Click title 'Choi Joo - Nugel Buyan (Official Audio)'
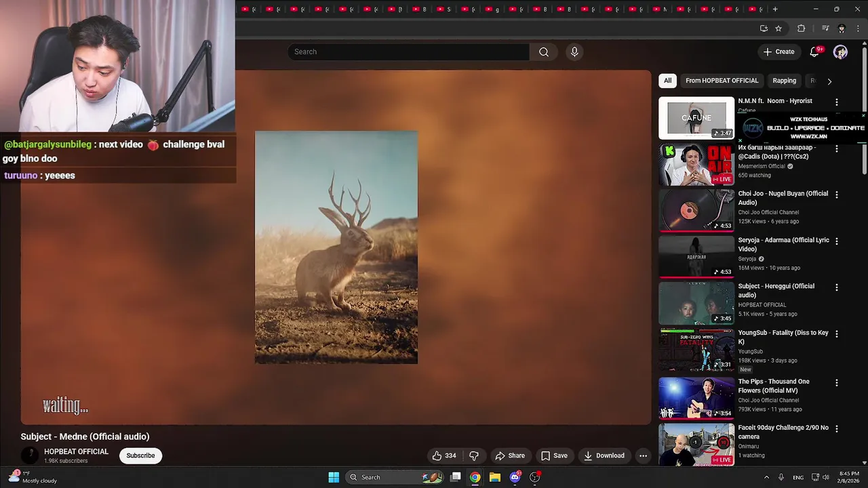This screenshot has width=868, height=488. coord(783,198)
